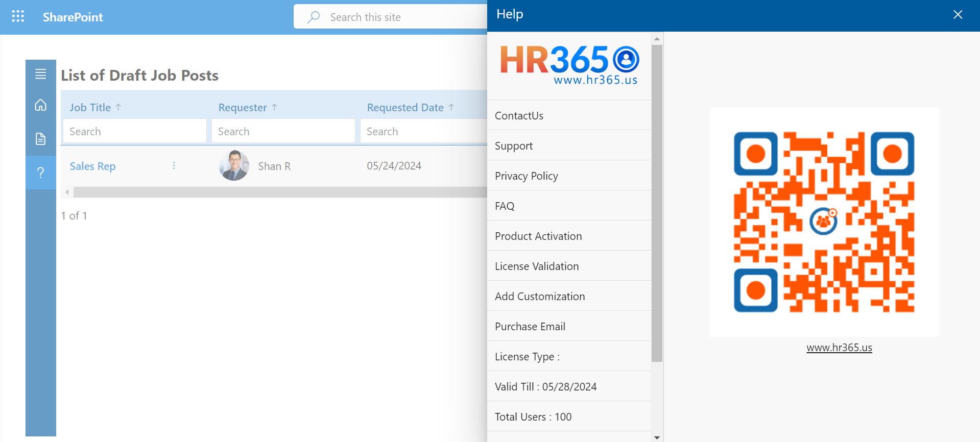Open Support in Help menu
The height and width of the screenshot is (442, 980).
[569, 145]
